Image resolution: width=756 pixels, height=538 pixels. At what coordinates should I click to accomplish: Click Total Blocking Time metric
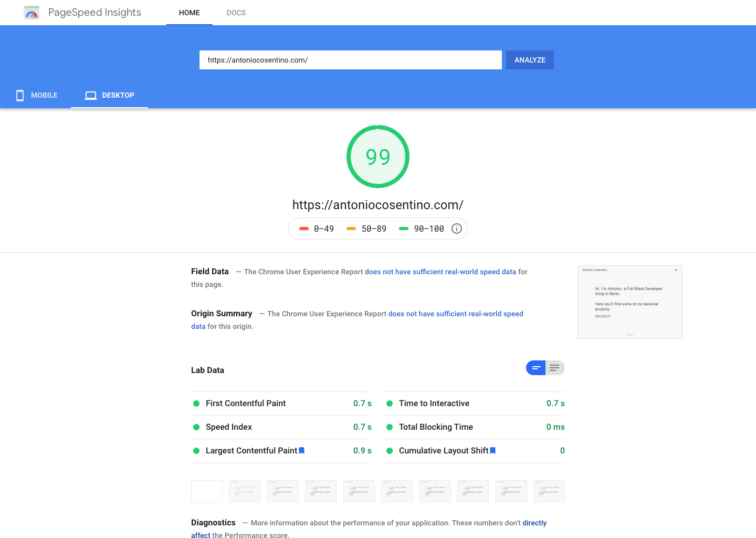point(475,427)
